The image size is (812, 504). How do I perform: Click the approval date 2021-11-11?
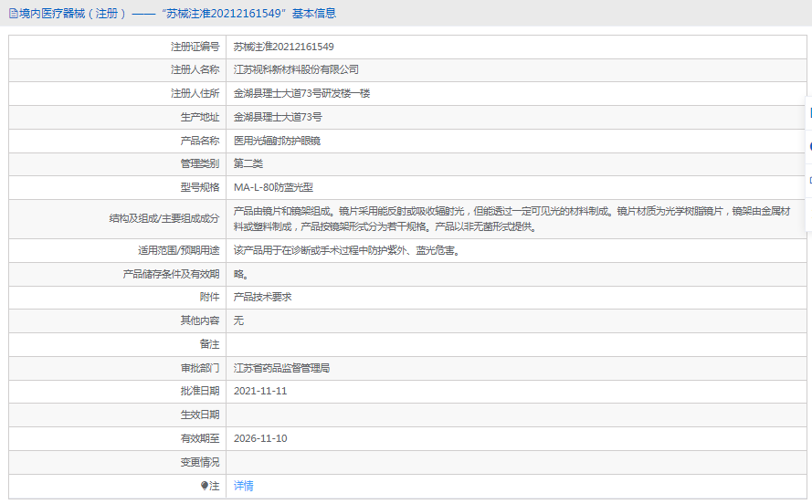pos(260,391)
